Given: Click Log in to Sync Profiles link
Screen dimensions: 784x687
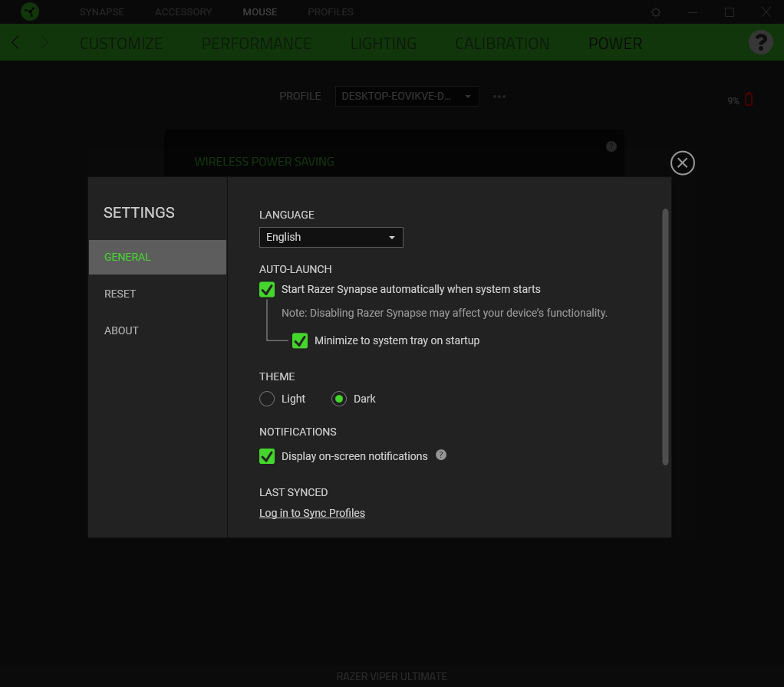Looking at the screenshot, I should click(312, 513).
